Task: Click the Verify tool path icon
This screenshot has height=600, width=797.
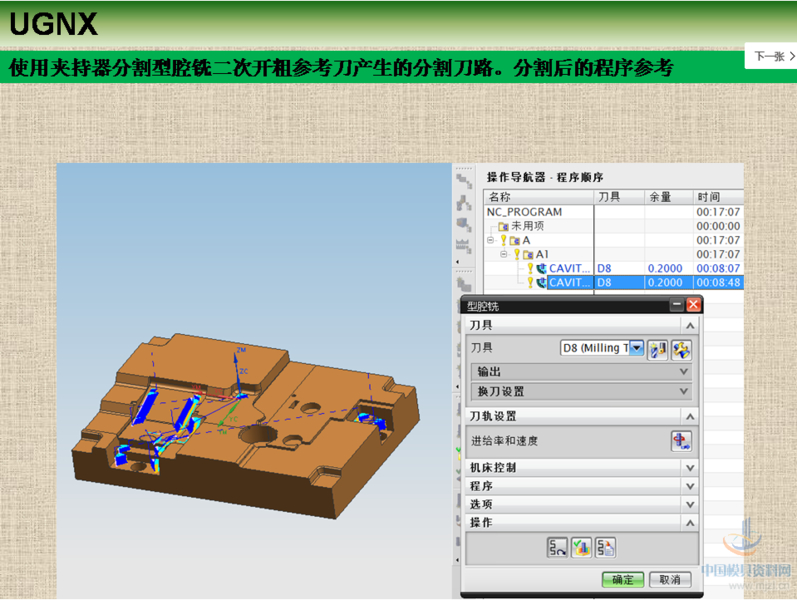Action: coord(581,547)
